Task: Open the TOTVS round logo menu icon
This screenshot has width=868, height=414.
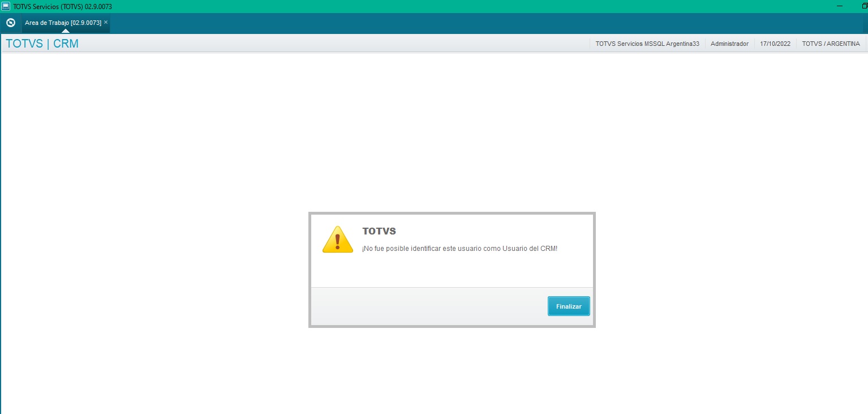Action: click(10, 23)
